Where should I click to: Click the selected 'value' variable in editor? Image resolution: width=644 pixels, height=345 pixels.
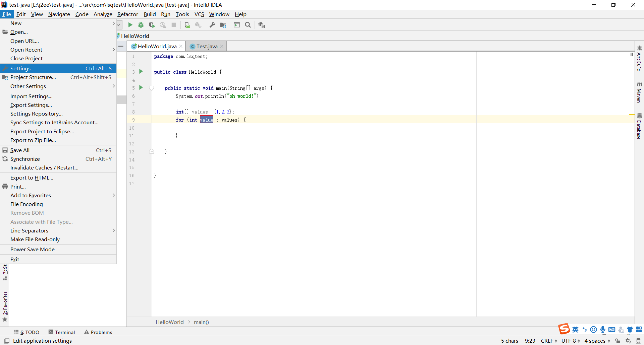point(207,120)
